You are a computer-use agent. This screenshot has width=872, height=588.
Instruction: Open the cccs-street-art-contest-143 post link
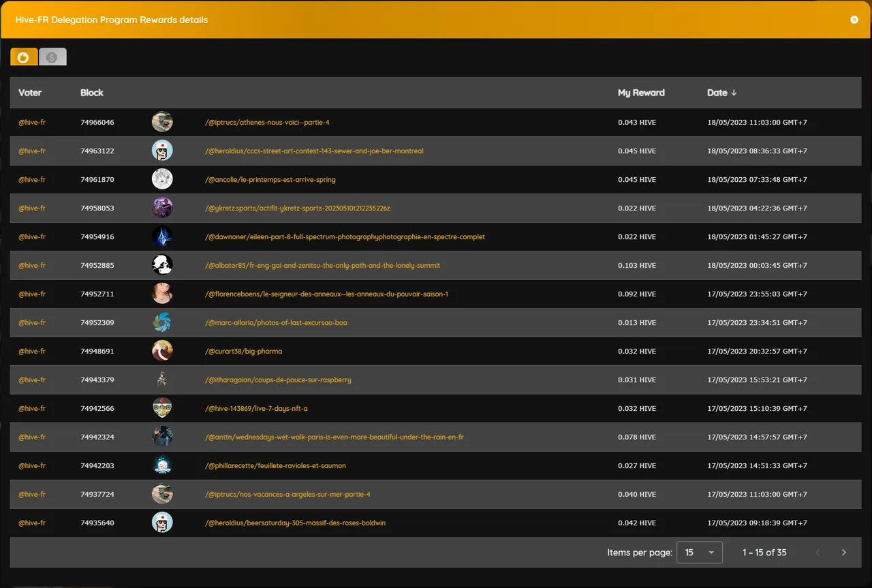coord(314,151)
